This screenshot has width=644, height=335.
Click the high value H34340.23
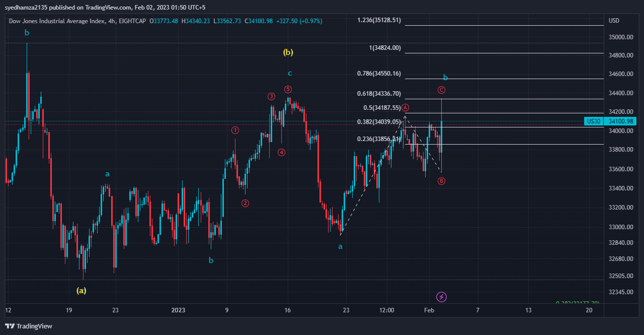click(196, 21)
